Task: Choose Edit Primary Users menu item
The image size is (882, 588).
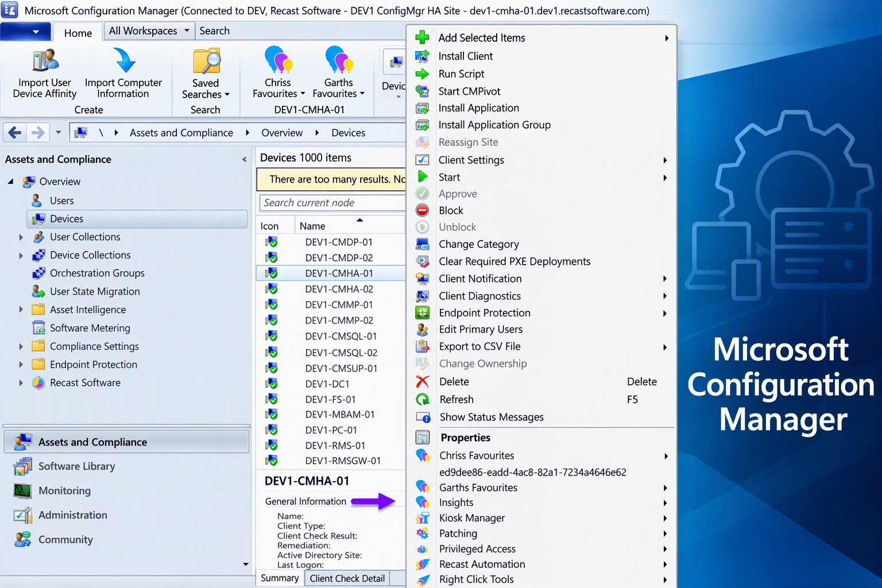Action: (x=481, y=329)
